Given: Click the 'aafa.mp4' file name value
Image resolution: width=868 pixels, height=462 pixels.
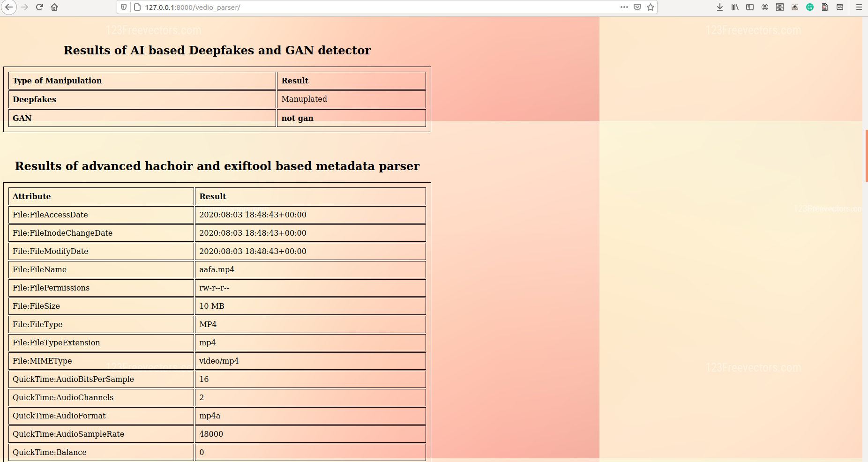Looking at the screenshot, I should click(x=217, y=269).
